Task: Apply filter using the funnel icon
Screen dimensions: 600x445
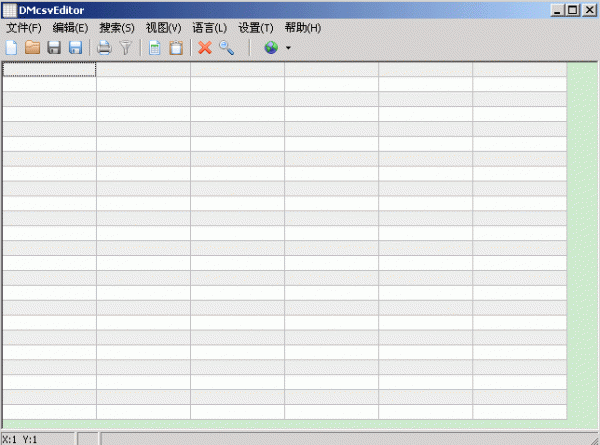Action: click(x=126, y=48)
